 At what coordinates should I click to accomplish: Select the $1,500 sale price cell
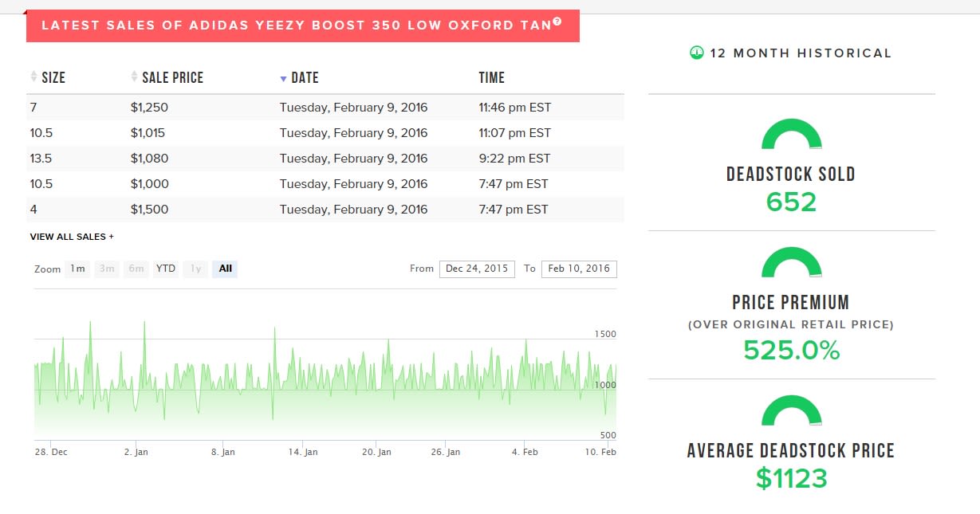(x=149, y=210)
